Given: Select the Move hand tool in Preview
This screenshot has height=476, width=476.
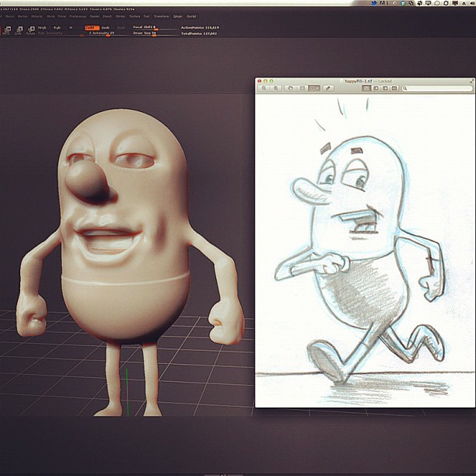Looking at the screenshot, I should tap(291, 88).
